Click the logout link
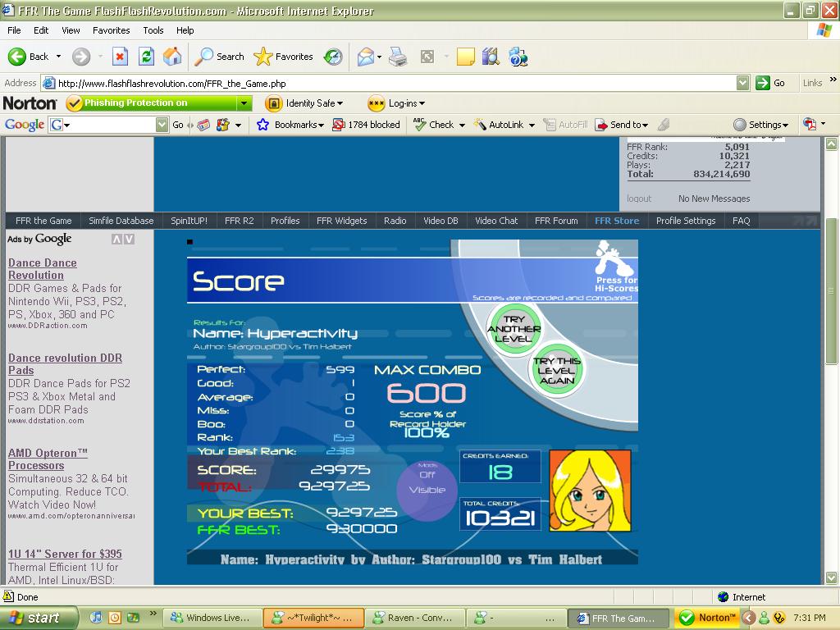The height and width of the screenshot is (630, 840). [638, 199]
